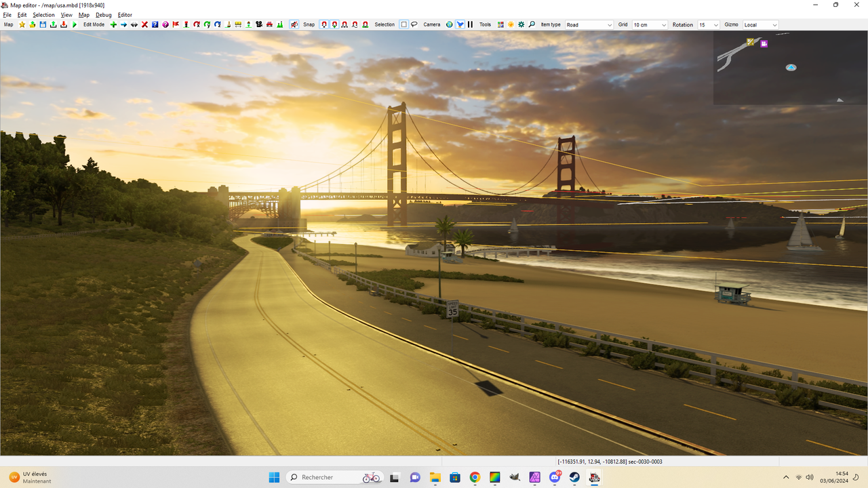Click the film camera icon in Edit Mode
Image resolution: width=868 pixels, height=488 pixels.
click(x=259, y=24)
